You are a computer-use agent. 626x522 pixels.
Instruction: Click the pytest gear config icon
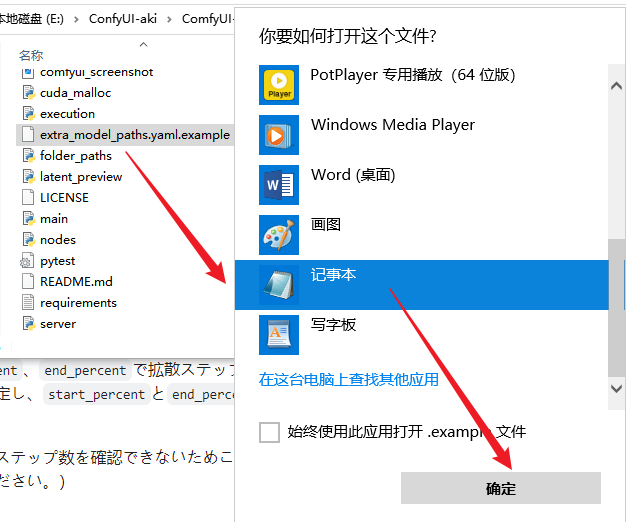pyautogui.click(x=27, y=261)
